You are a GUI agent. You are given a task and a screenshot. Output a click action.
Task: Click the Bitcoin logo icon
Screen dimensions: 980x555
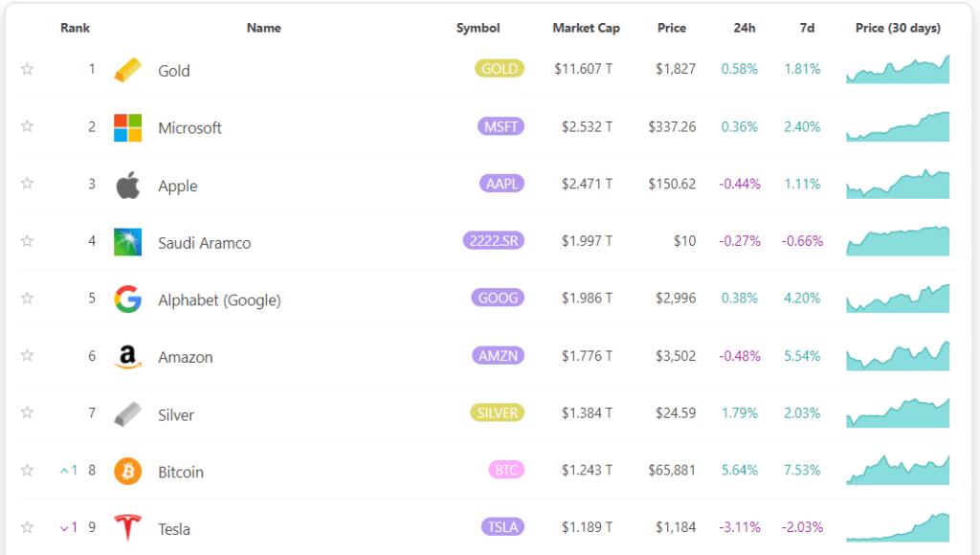click(x=127, y=471)
